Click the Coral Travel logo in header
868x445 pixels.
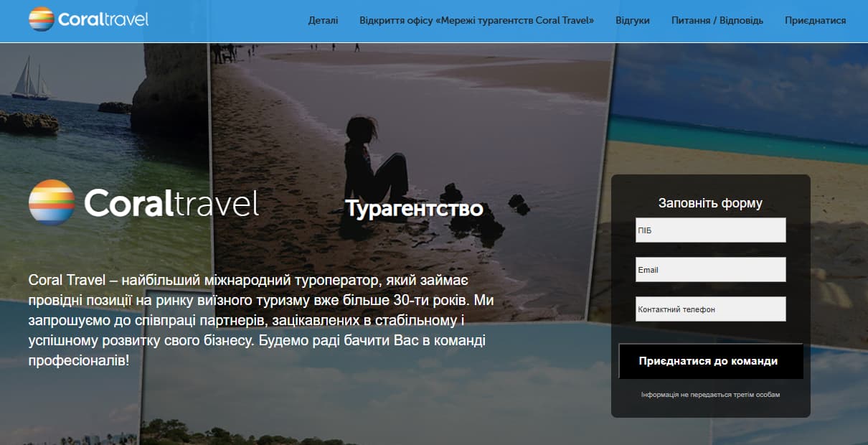(x=88, y=19)
